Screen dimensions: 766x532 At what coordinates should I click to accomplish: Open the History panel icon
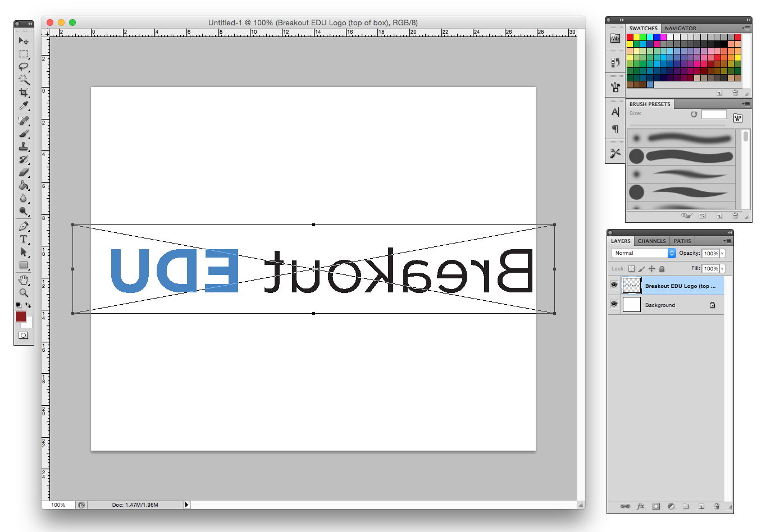[615, 63]
